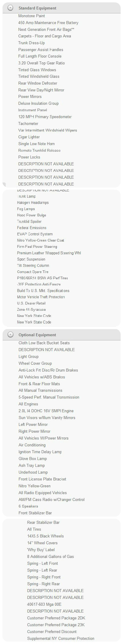This screenshot has width=123, height=644.
Task: Collapse the Standard Equipment section icon
Action: (x=10, y=8)
